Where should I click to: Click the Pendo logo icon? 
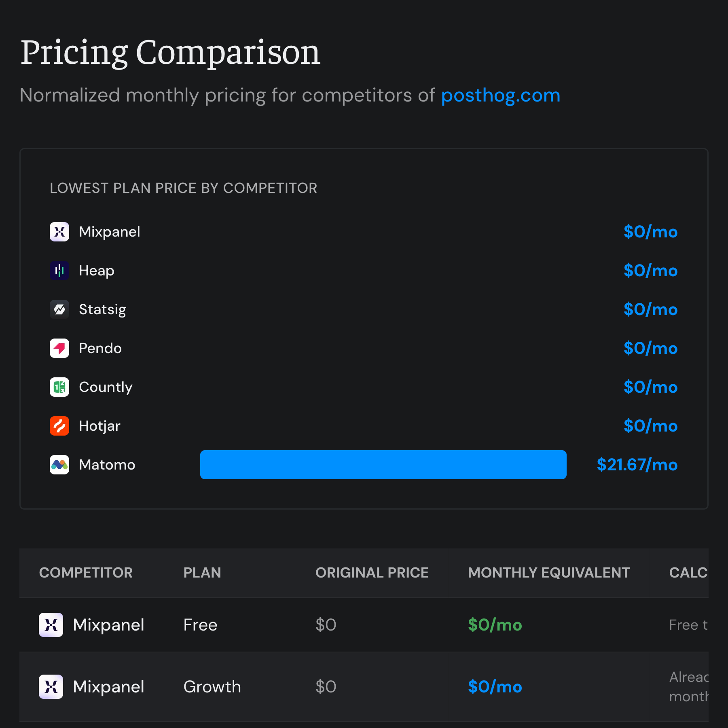(59, 348)
